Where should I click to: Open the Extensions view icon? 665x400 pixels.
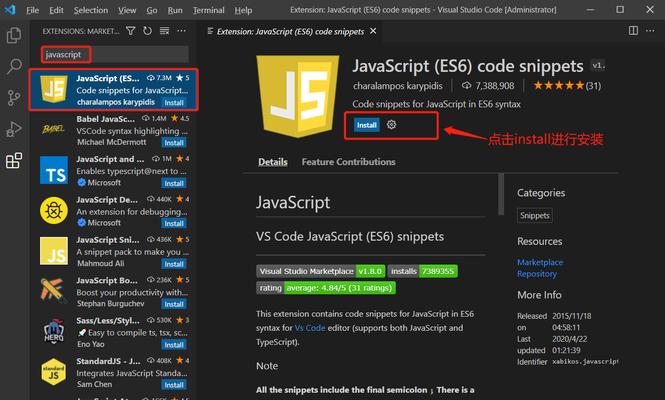point(14,161)
